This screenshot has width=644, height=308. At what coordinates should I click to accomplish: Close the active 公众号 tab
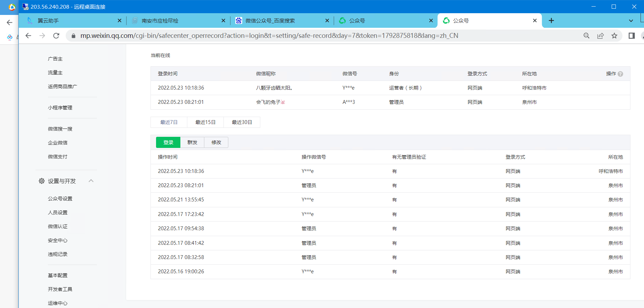535,20
